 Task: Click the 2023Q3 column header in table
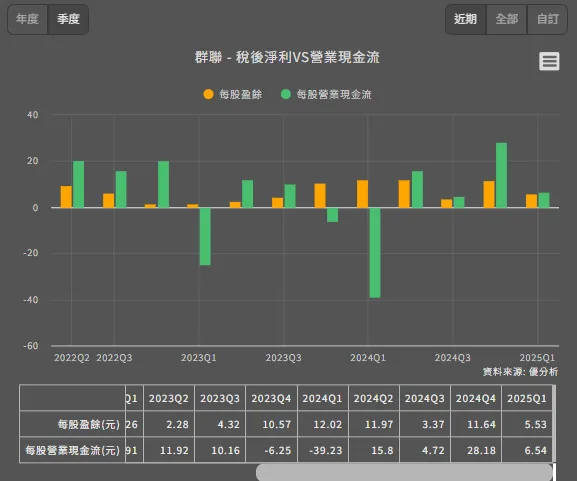pyautogui.click(x=220, y=398)
